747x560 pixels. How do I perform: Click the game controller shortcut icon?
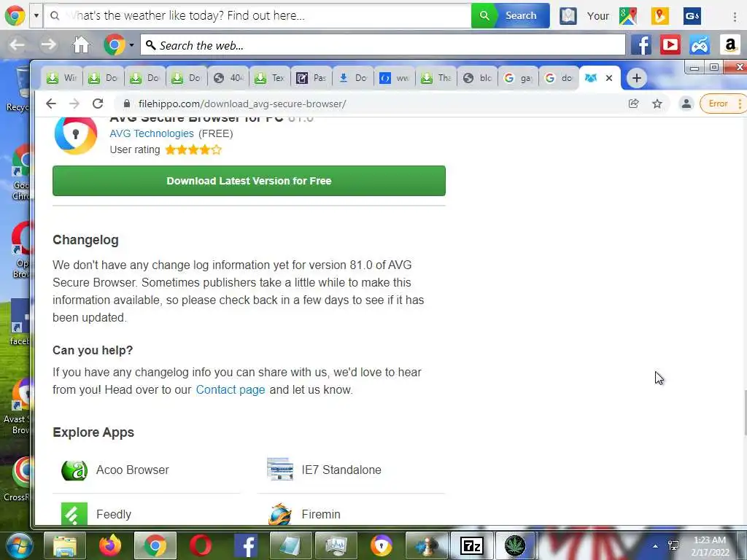coord(700,45)
